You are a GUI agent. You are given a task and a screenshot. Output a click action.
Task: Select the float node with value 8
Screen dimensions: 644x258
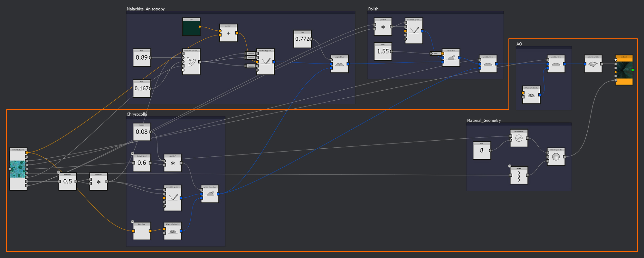click(x=482, y=151)
